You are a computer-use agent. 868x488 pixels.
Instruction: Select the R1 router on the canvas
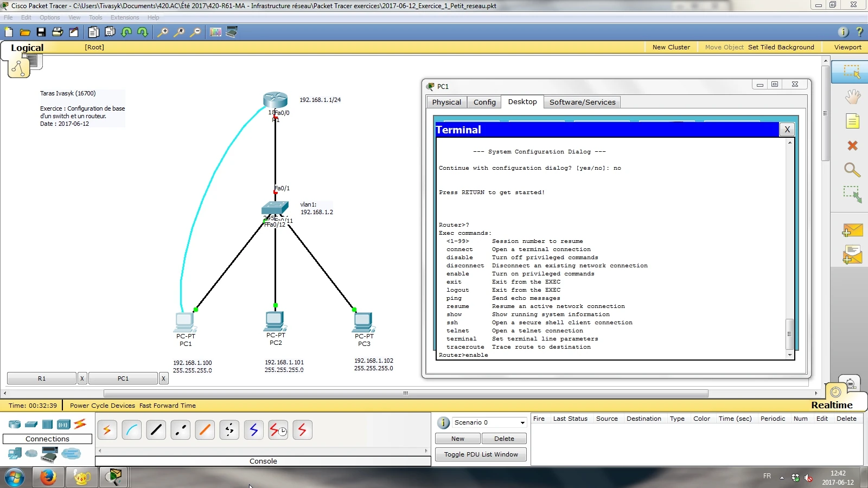275,100
